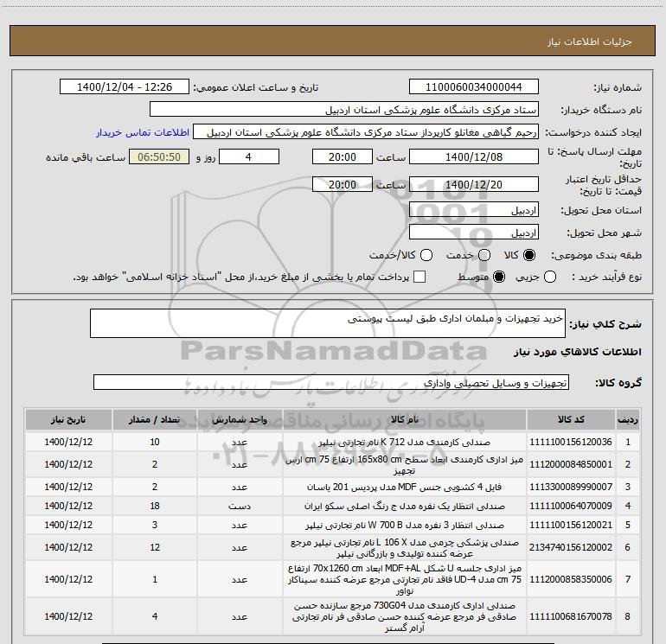Click the کد کالا column header

pos(571,419)
